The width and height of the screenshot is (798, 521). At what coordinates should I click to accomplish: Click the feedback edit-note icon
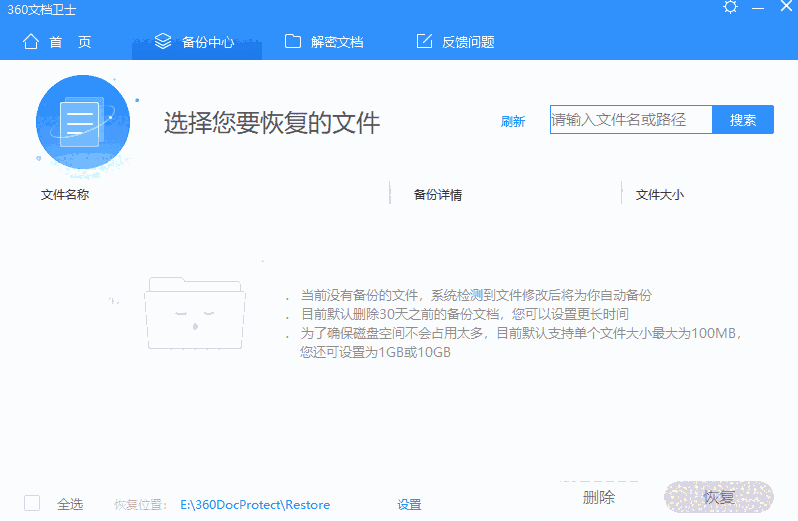424,41
